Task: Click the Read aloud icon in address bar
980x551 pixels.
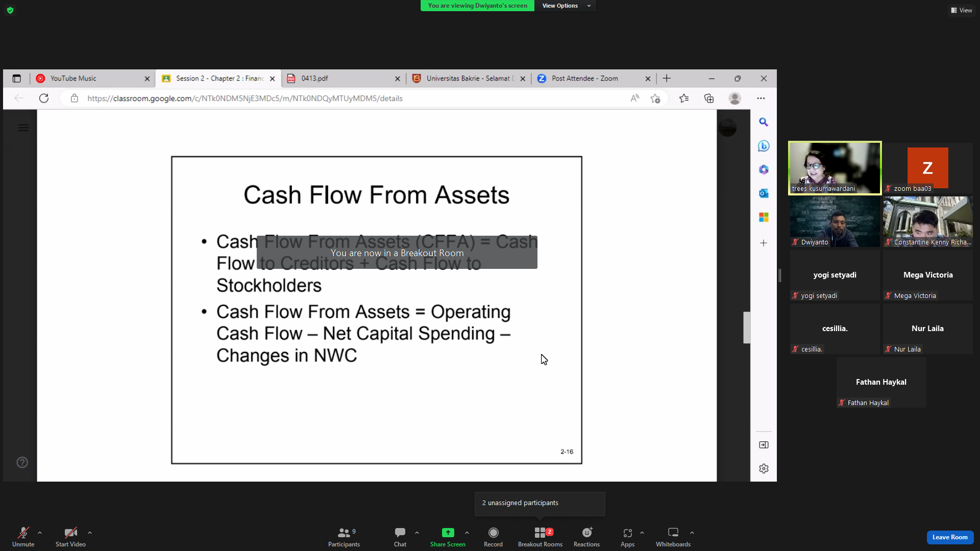Action: point(634,98)
